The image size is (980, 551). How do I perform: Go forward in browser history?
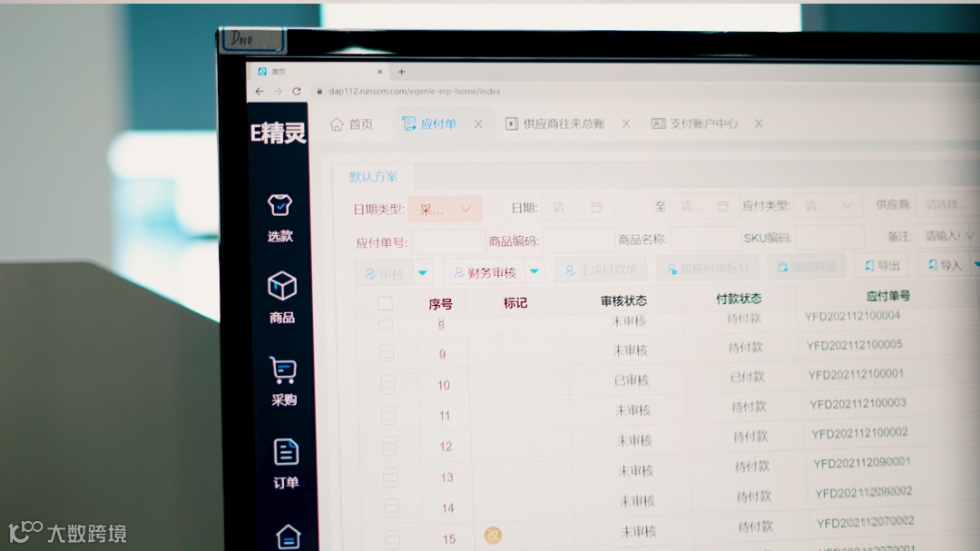[279, 92]
